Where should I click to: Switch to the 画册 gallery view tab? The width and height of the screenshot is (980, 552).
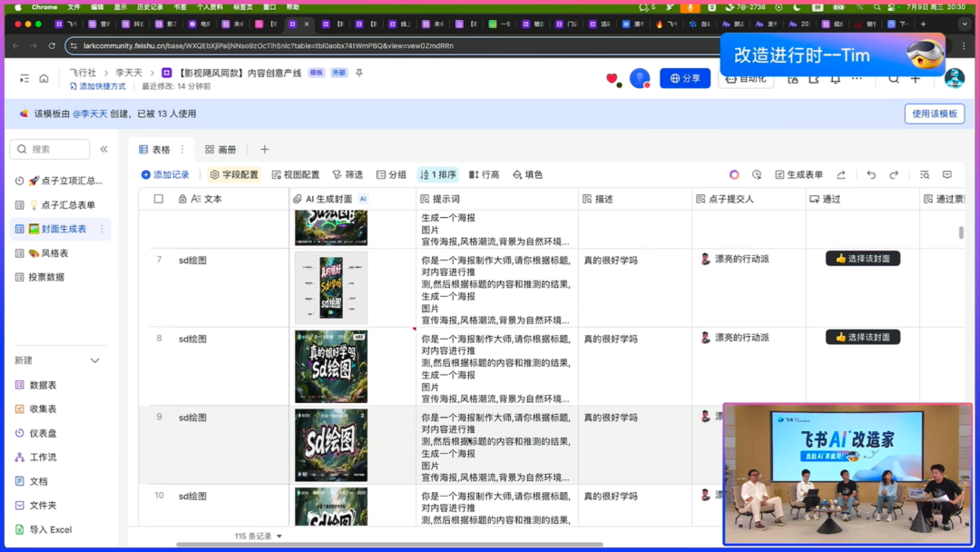point(220,150)
